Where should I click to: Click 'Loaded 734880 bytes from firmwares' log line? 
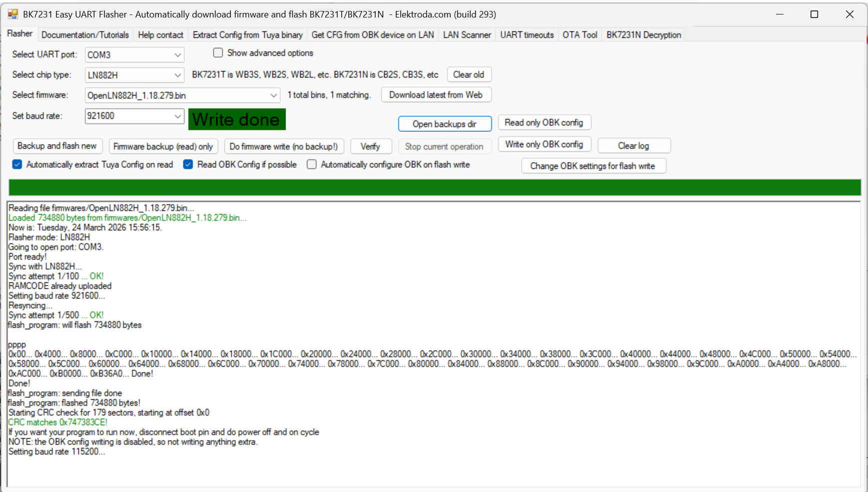point(127,218)
